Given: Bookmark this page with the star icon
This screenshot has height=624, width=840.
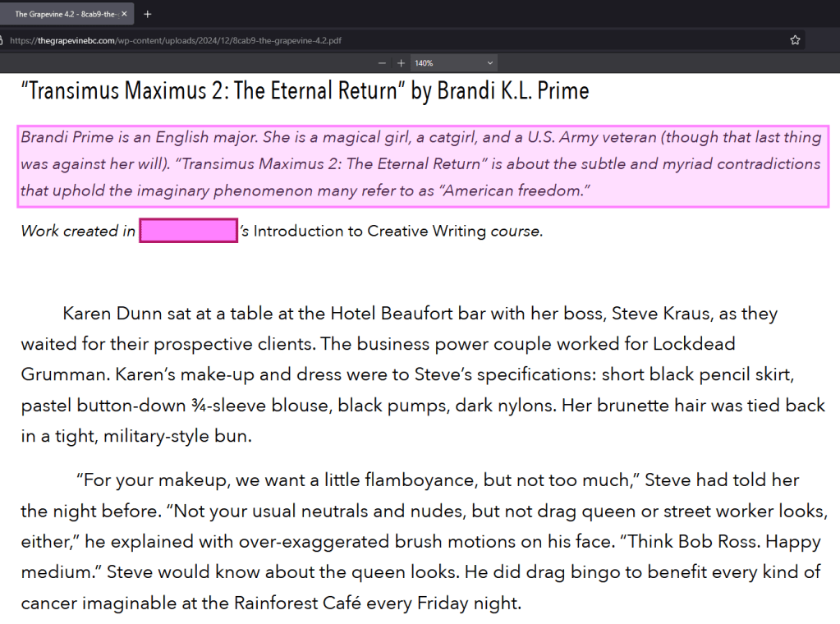Looking at the screenshot, I should click(x=795, y=39).
